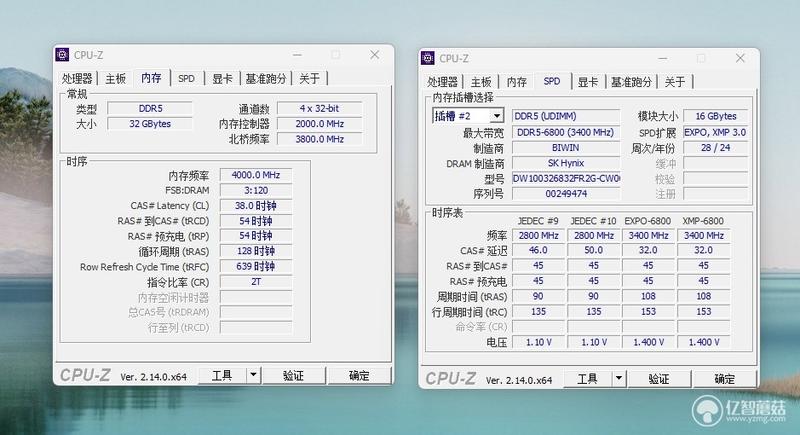The width and height of the screenshot is (800, 435).
Task: Select the SPD tab in right window
Action: pyautogui.click(x=552, y=81)
